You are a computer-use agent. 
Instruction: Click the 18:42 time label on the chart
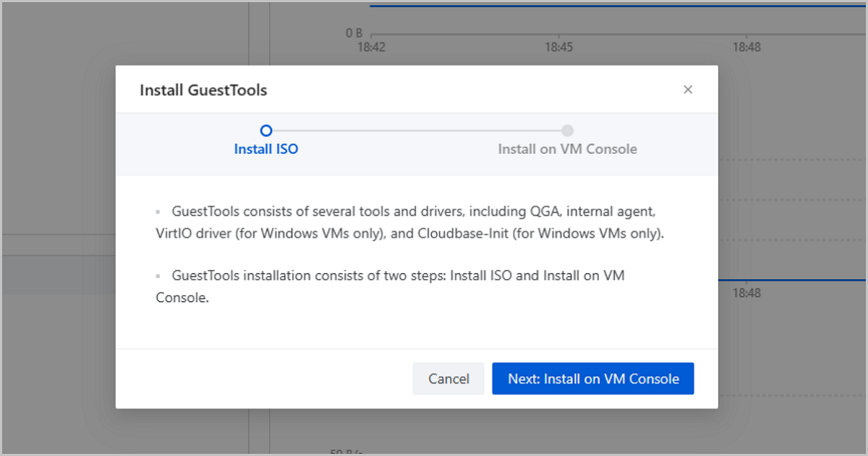point(371,48)
